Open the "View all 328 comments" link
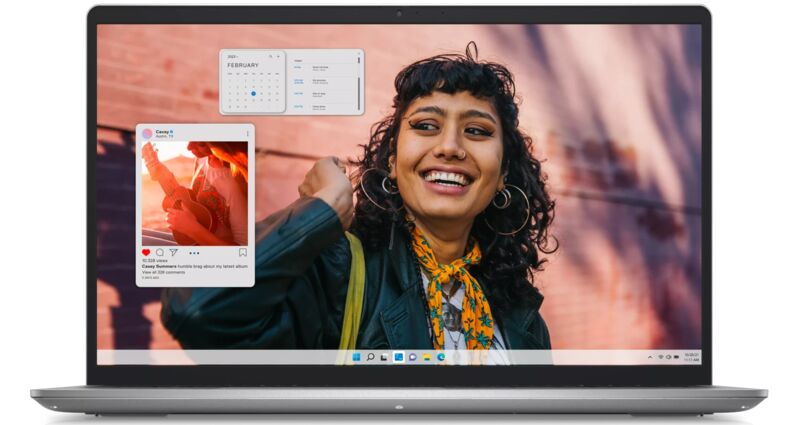Viewport: 800px width, 425px height. tap(163, 272)
